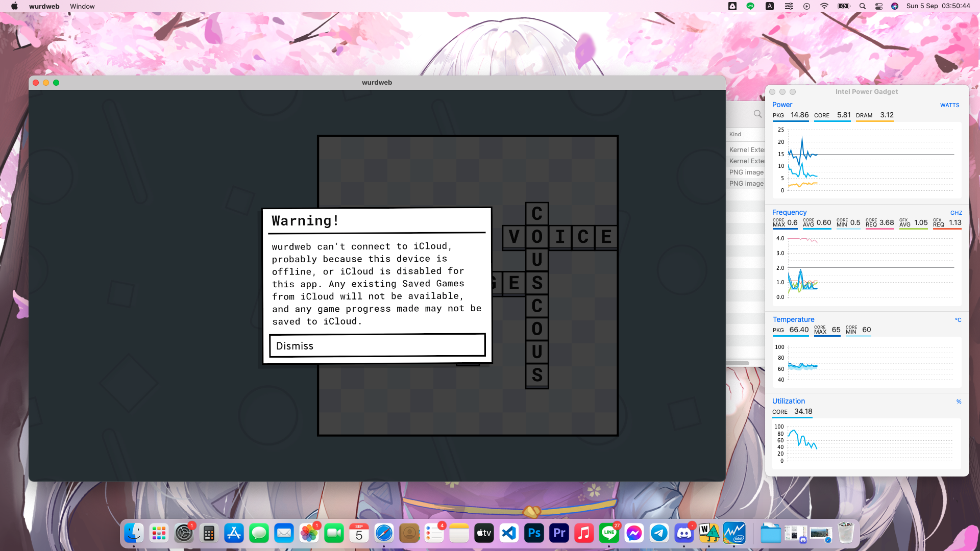Screen dimensions: 980x551
Task: Activate Siri from the menu bar
Action: [895, 6]
